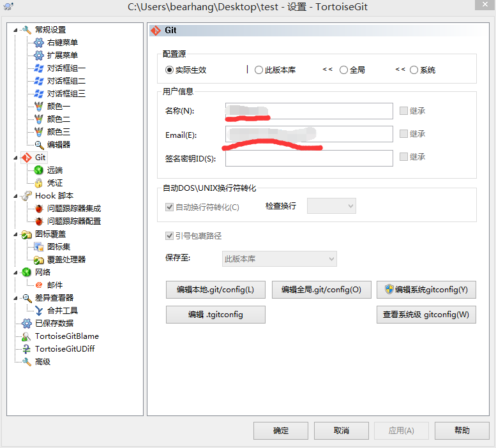Click the gear icon next to 扩展菜单
496x448 pixels.
pos(38,56)
